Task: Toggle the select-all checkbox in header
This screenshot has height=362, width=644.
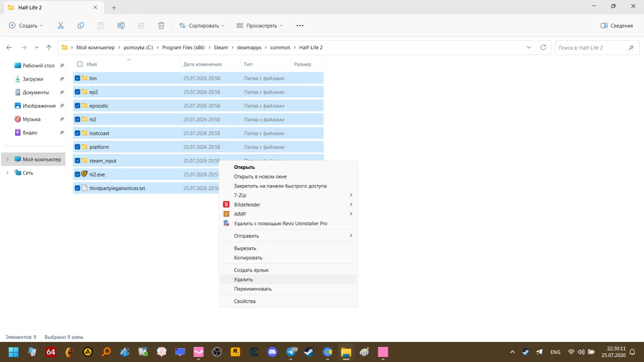Action: coord(79,64)
